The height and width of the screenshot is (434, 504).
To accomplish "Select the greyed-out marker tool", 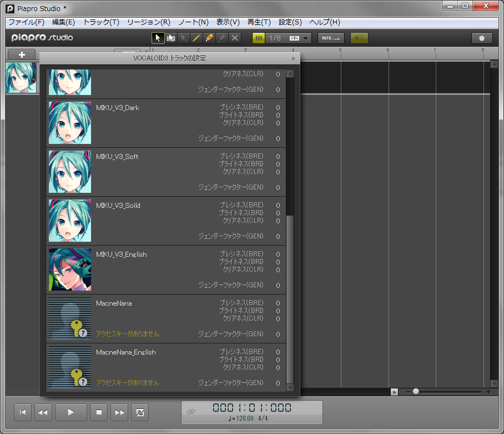I will click(222, 38).
